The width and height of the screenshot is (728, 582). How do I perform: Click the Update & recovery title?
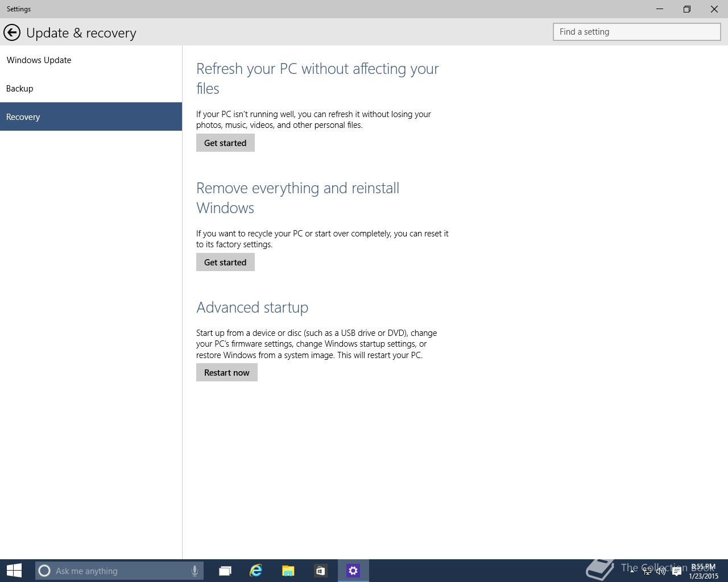[81, 33]
